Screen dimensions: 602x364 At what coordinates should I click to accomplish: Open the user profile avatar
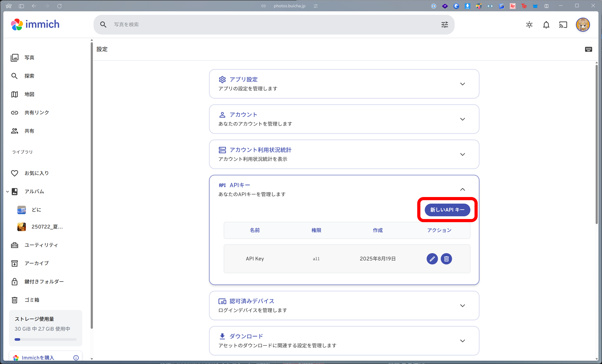tap(583, 25)
